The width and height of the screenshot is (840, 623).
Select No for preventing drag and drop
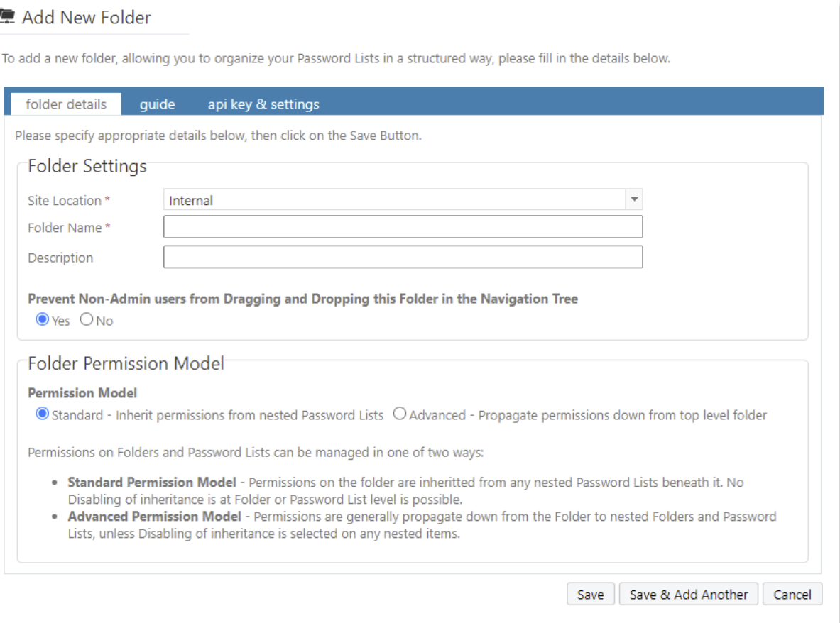click(87, 320)
